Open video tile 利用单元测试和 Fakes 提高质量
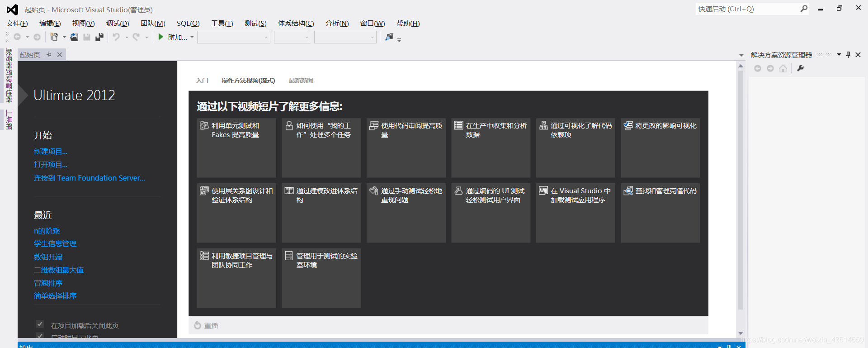This screenshot has width=868, height=348. 236,148
